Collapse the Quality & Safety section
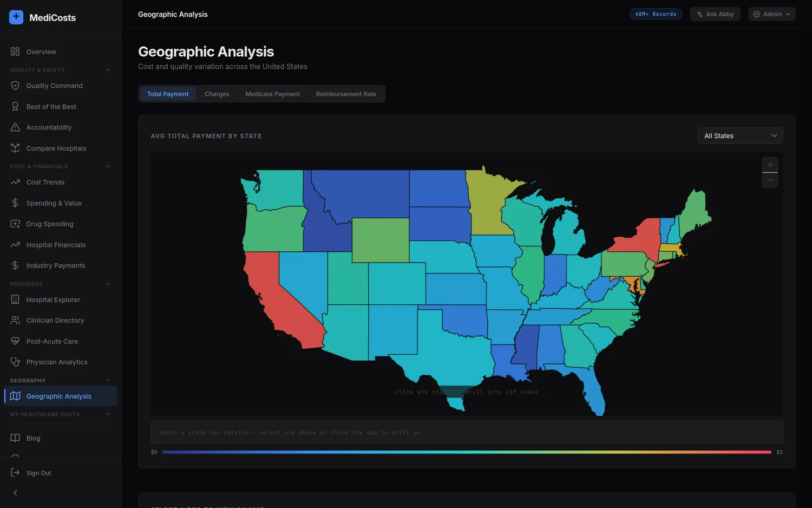 pos(108,70)
